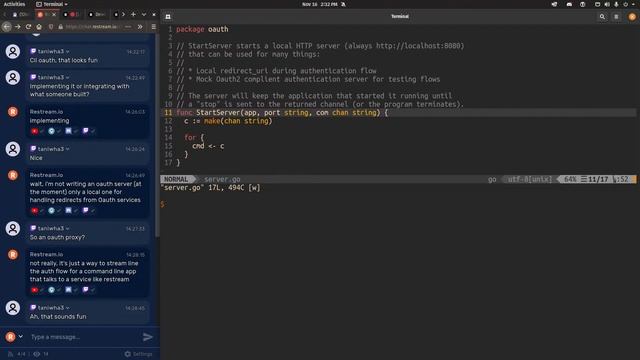Click YouTube icon under 'wait, I'm not writing' message

[34, 210]
